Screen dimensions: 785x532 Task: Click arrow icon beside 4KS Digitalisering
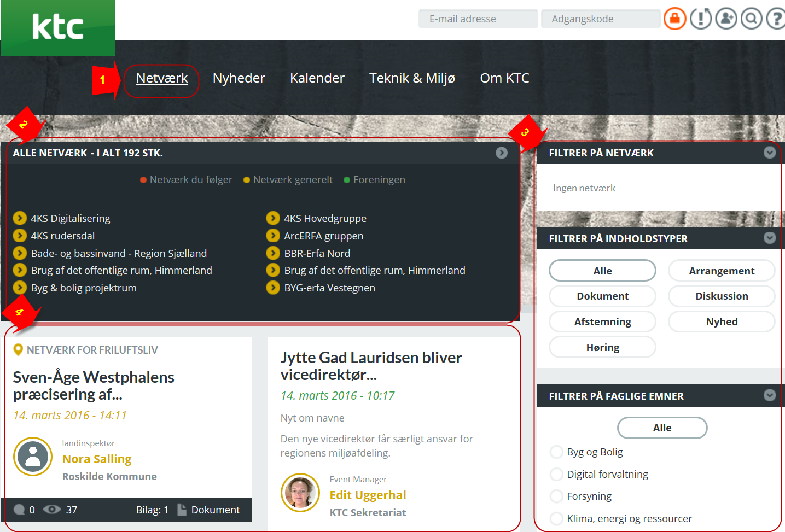pos(20,218)
